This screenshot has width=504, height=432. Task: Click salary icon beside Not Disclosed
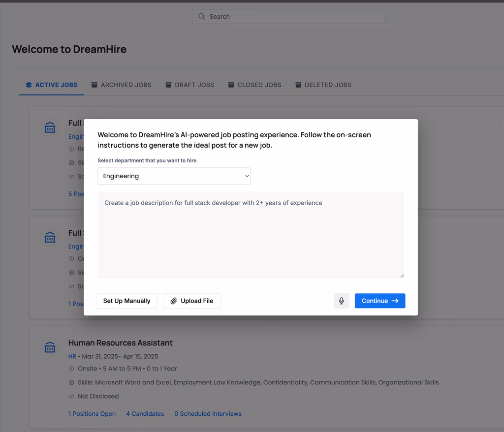click(71, 396)
